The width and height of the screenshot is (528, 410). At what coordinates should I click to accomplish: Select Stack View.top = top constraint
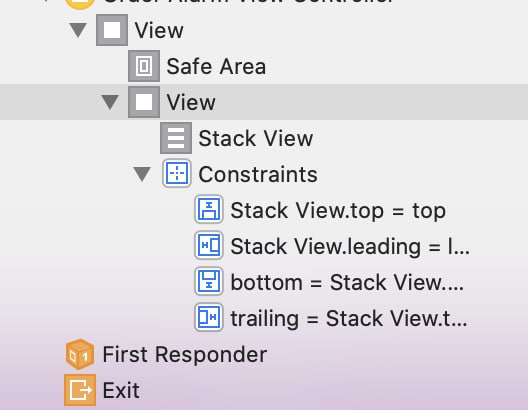click(338, 211)
